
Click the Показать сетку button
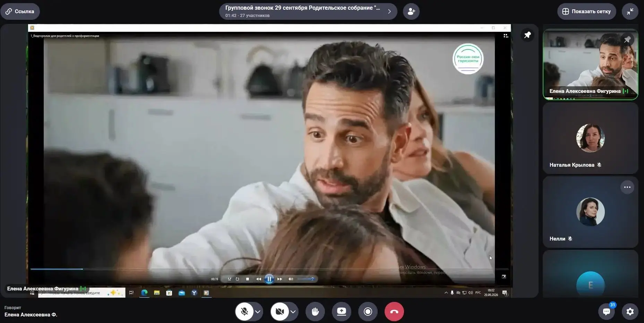point(586,11)
